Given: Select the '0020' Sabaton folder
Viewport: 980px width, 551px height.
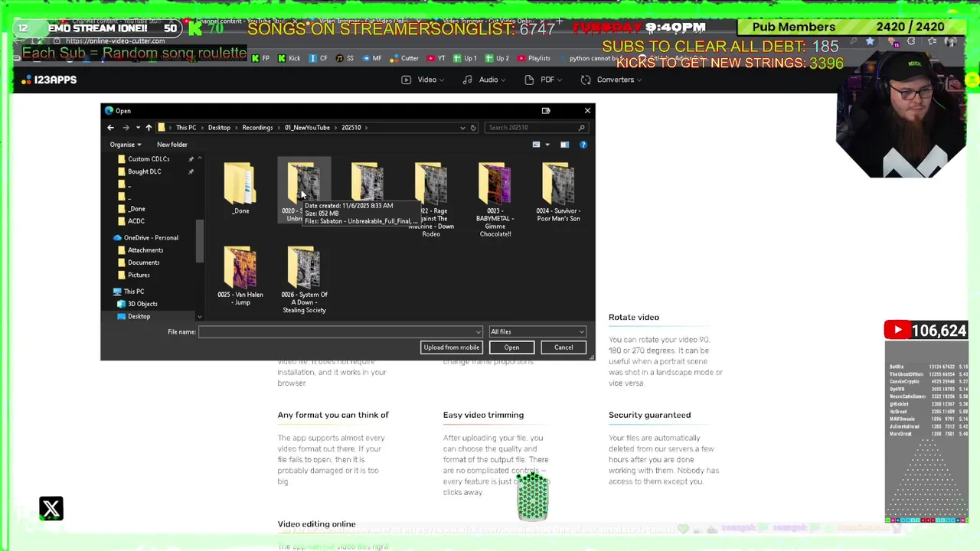Looking at the screenshot, I should [304, 191].
